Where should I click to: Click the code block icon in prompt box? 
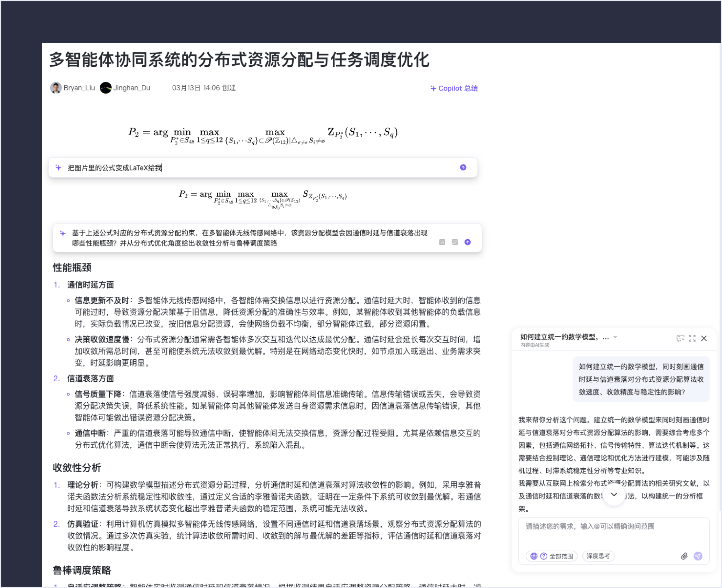(442, 242)
